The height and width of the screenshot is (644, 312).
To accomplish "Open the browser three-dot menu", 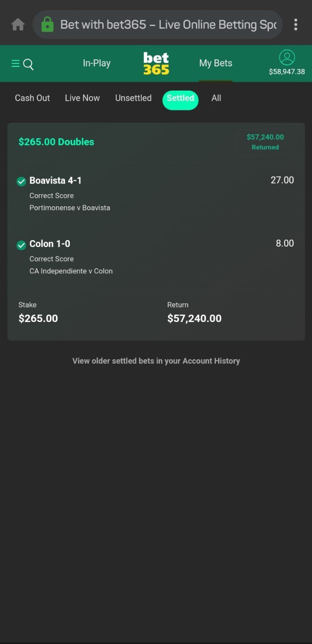I will click(296, 24).
